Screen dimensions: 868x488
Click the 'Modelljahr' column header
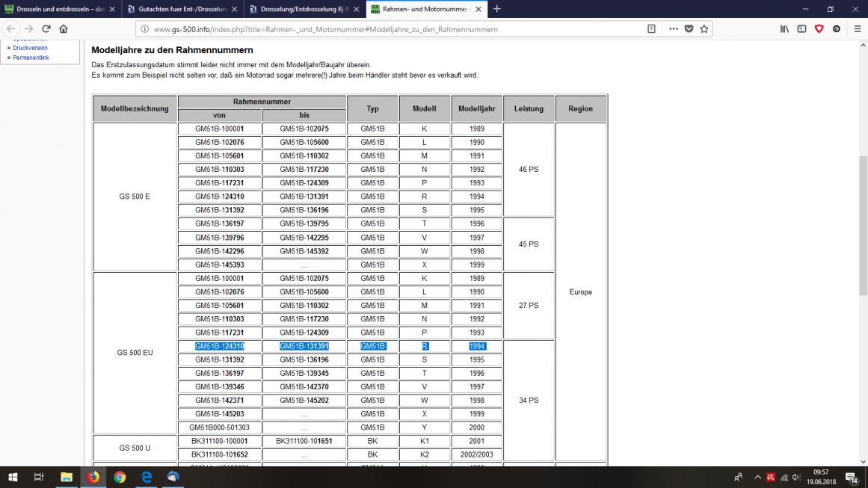pos(477,108)
